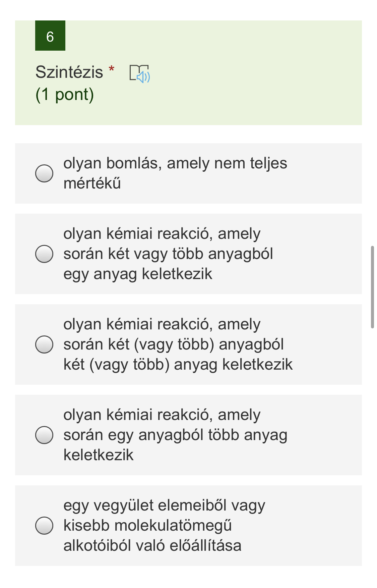Click the question number 6 badge
Viewport: 377px width, 588px height.
[50, 36]
